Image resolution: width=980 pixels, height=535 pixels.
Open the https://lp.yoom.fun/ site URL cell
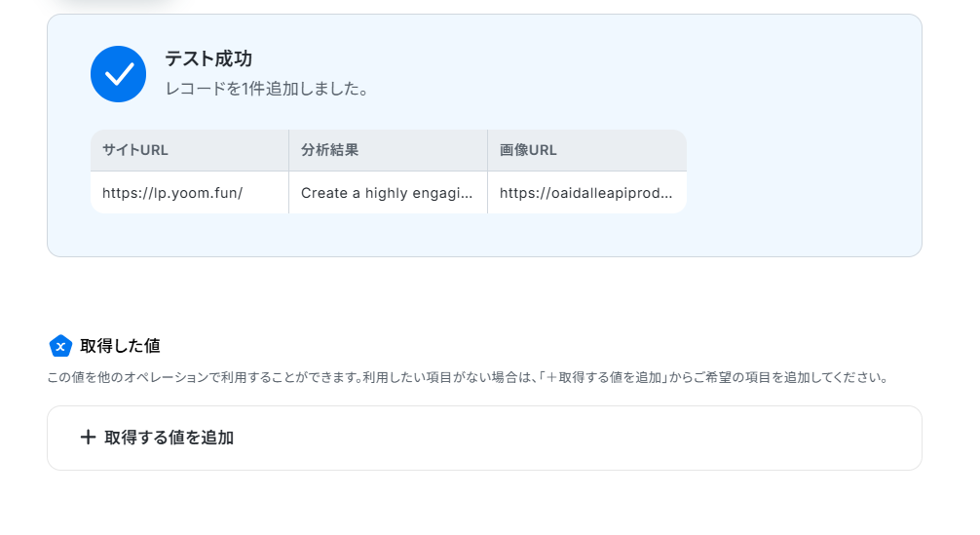(x=172, y=193)
